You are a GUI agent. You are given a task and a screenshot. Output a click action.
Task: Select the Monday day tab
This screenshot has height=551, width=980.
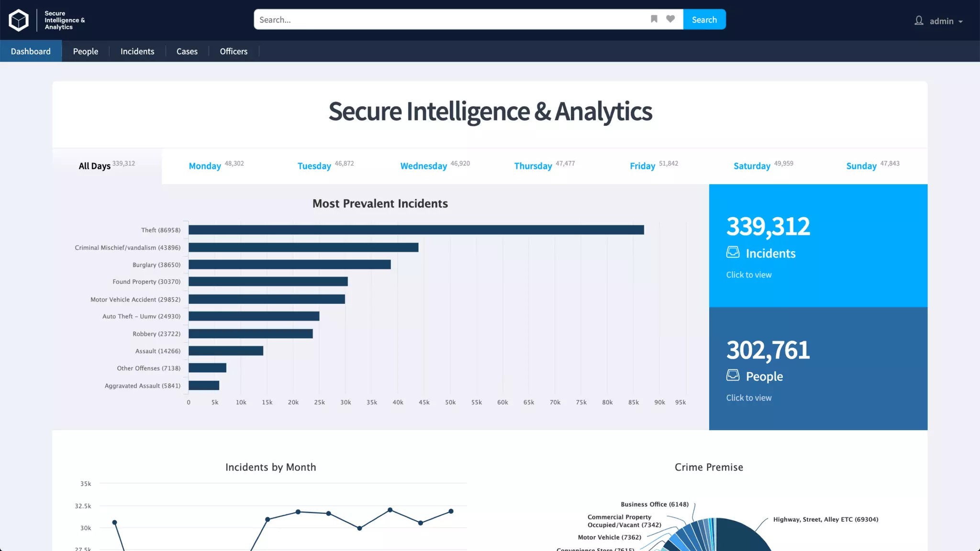(205, 166)
